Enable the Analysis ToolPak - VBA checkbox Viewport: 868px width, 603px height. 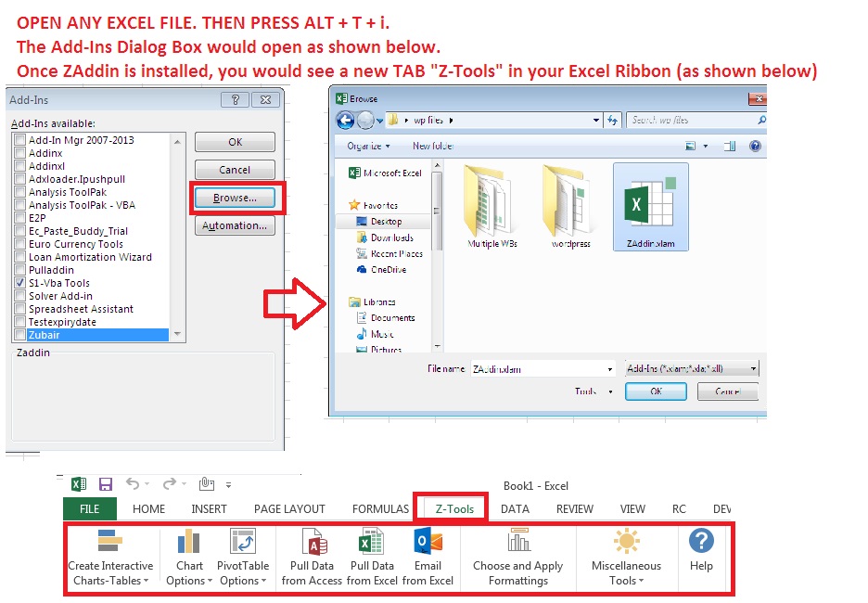pyautogui.click(x=19, y=205)
